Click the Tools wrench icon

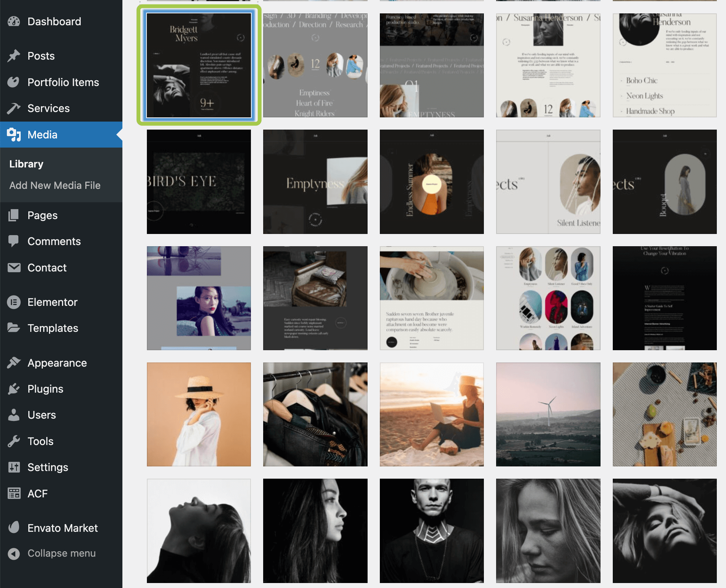[14, 441]
